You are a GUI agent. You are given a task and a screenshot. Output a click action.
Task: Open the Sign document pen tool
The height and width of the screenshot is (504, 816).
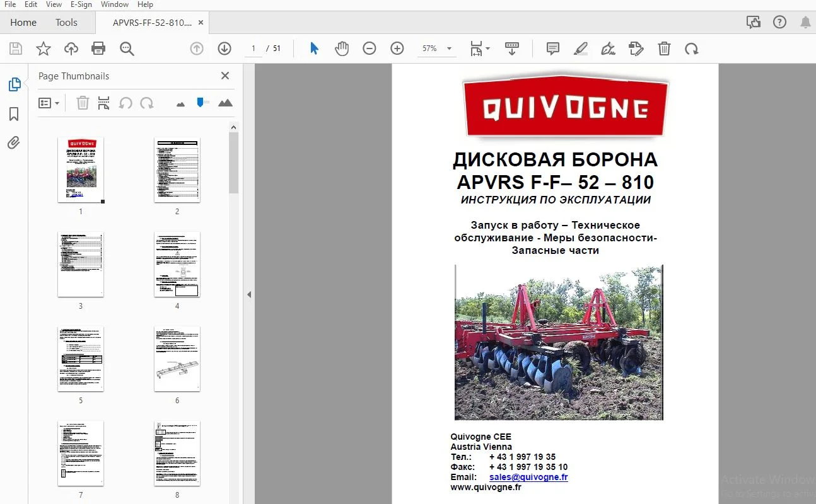point(609,49)
